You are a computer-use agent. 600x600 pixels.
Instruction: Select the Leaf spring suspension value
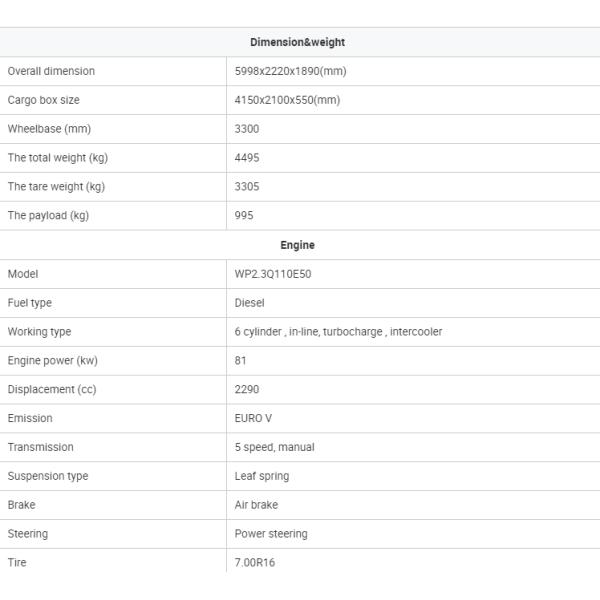point(262,476)
